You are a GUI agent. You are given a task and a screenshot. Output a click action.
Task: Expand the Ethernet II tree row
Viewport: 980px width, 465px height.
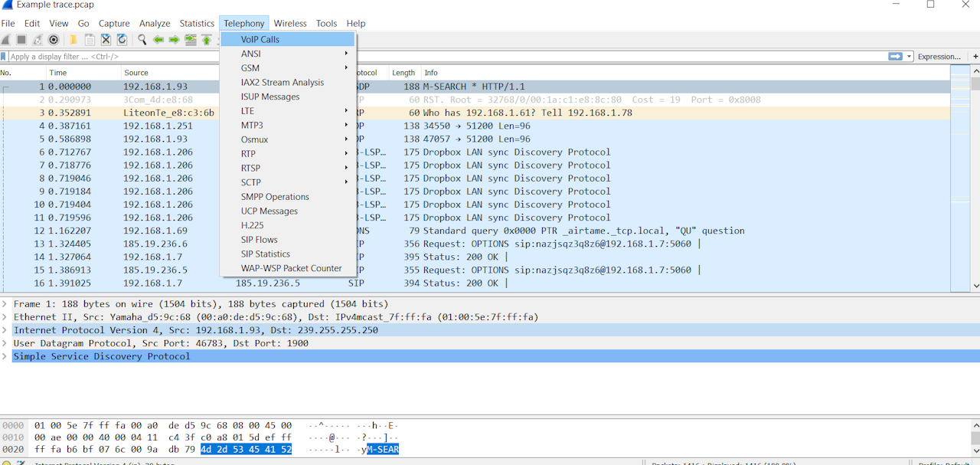(5, 317)
